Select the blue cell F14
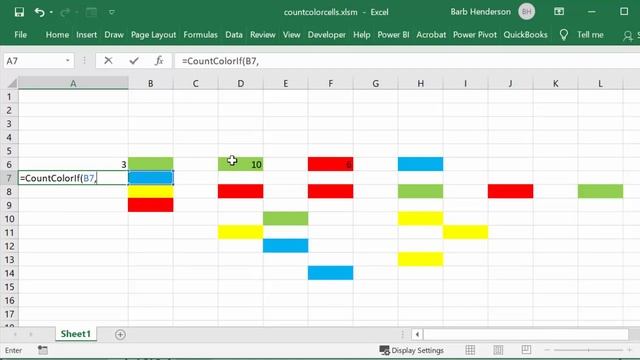This screenshot has width=640, height=360. point(331,273)
